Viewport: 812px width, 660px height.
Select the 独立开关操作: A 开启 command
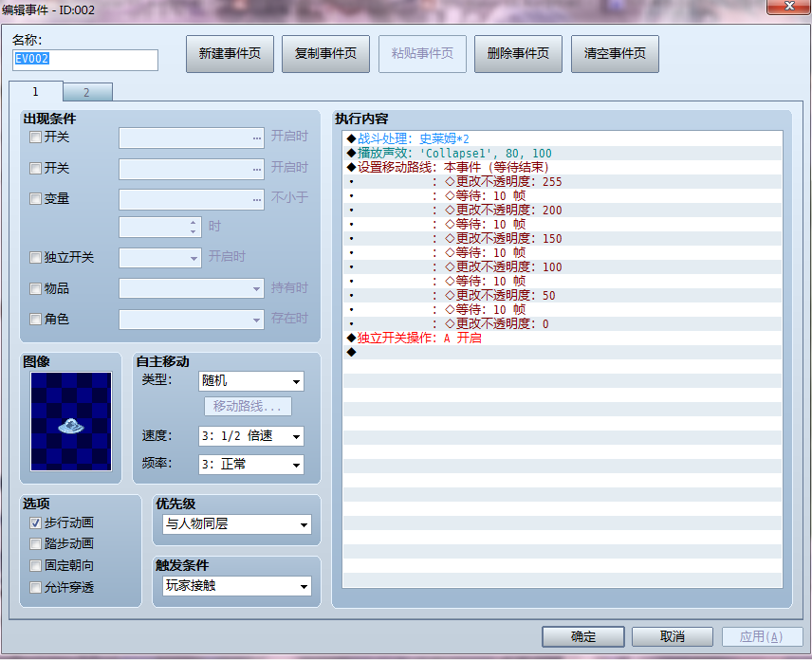(563, 338)
